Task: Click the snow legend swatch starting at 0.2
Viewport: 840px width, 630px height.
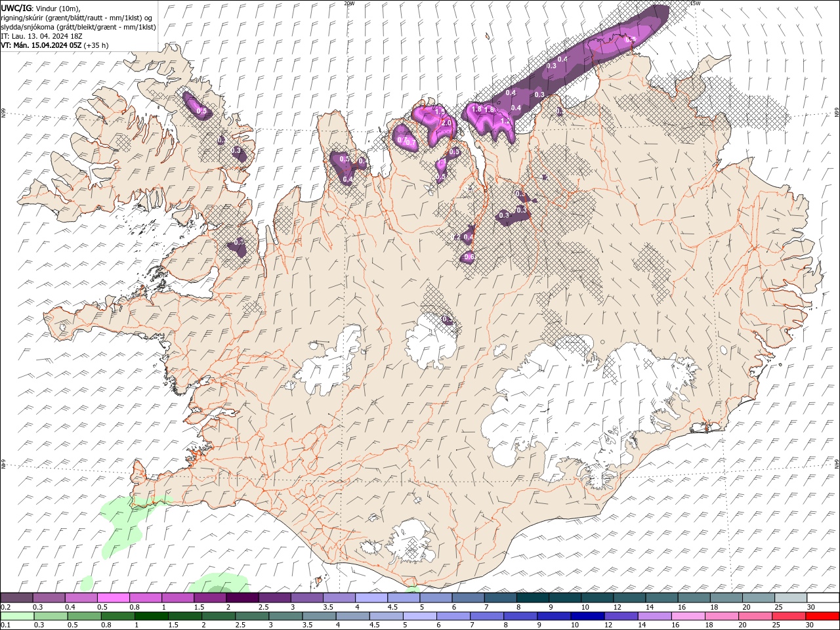Action: pyautogui.click(x=17, y=598)
